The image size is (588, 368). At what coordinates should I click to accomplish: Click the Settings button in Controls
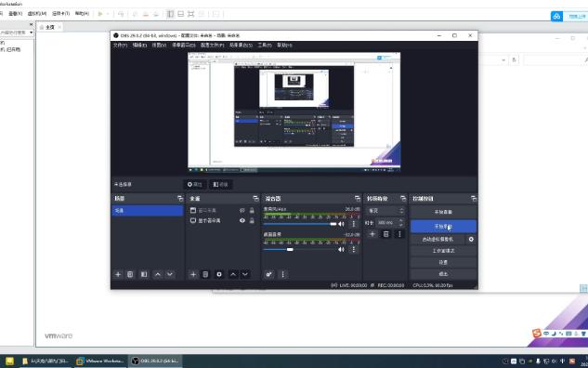[x=443, y=262]
